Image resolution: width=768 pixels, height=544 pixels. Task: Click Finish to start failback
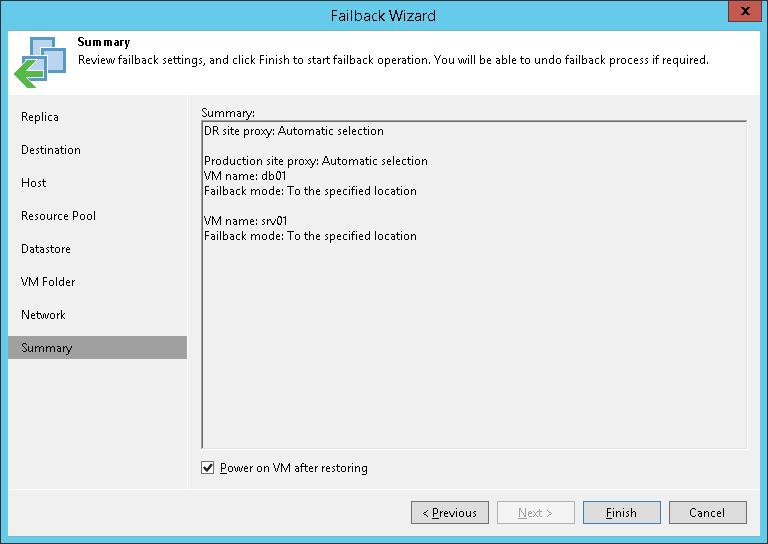point(621,513)
